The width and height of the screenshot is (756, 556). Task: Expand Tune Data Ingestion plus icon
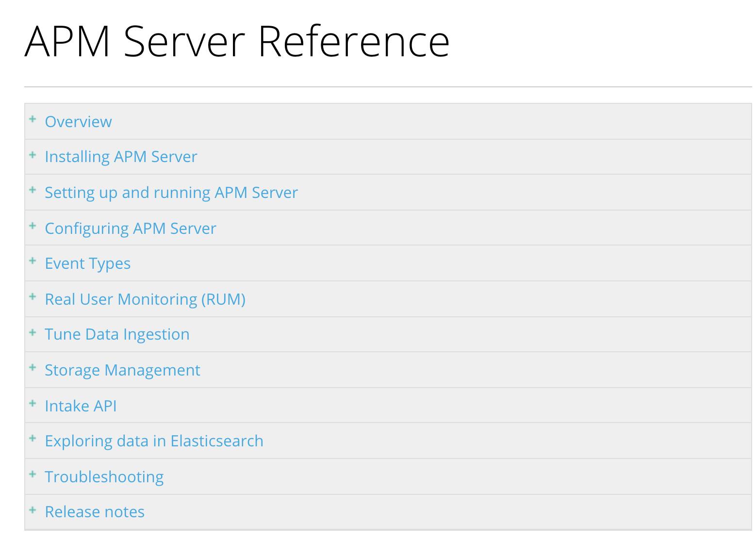click(x=33, y=332)
